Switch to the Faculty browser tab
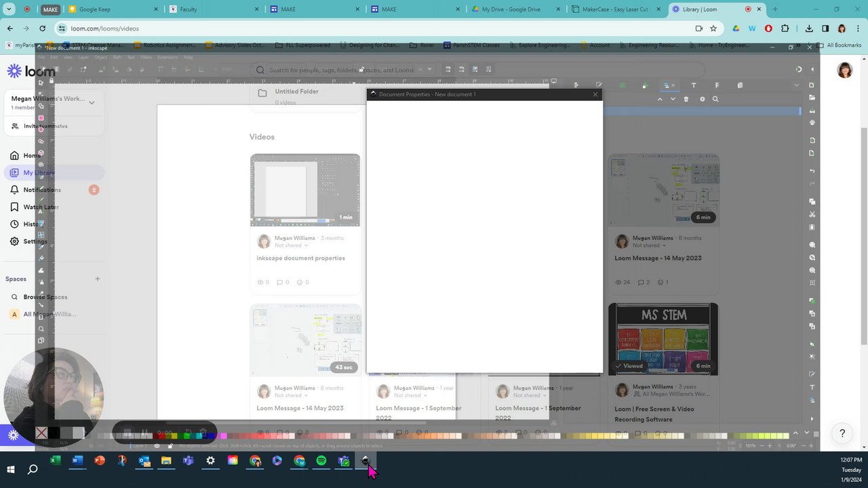This screenshot has width=868, height=488. (x=212, y=9)
